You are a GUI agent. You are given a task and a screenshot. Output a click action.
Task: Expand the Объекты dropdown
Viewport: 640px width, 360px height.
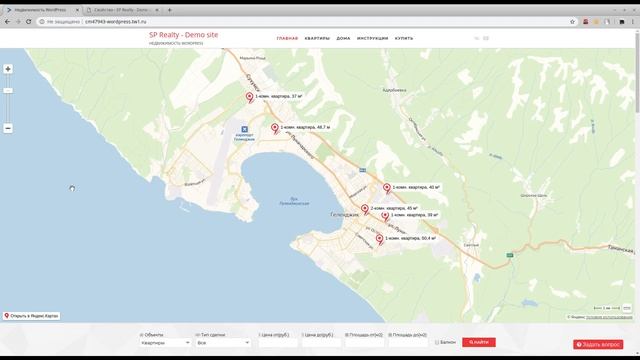click(165, 343)
